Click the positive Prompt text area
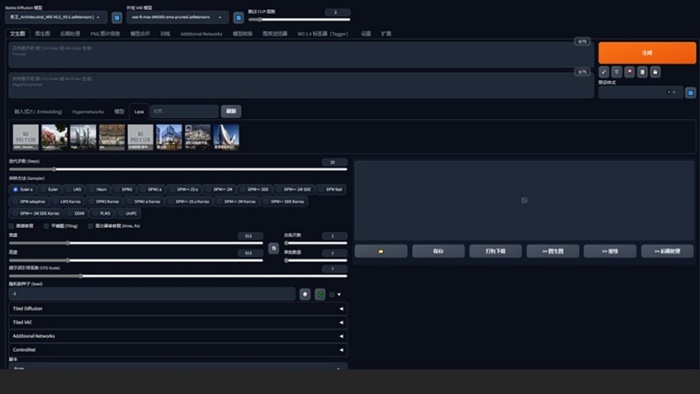Screen dimensions: 700x394 [x=301, y=55]
